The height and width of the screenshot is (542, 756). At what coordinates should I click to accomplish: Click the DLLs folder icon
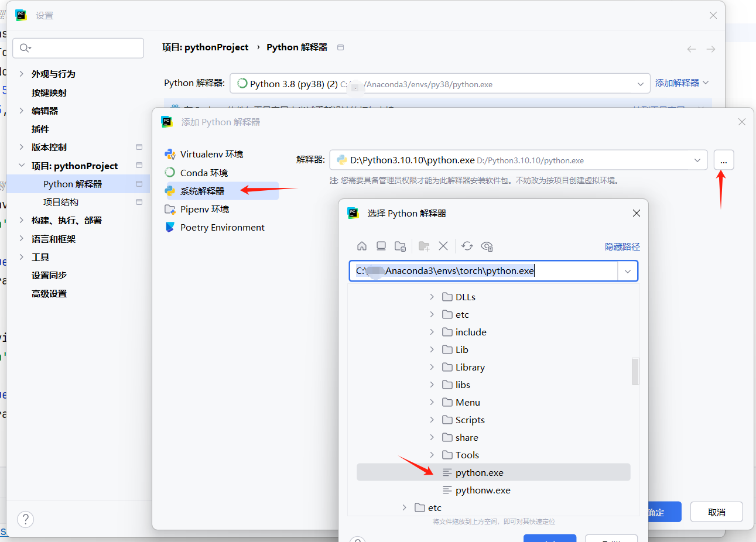(447, 297)
